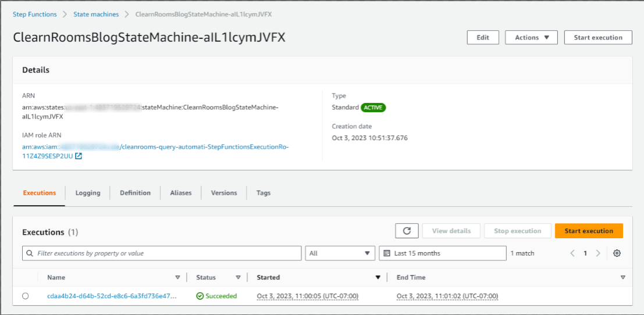Go to previous page of executions
Image resolution: width=644 pixels, height=315 pixels.
pyautogui.click(x=572, y=253)
